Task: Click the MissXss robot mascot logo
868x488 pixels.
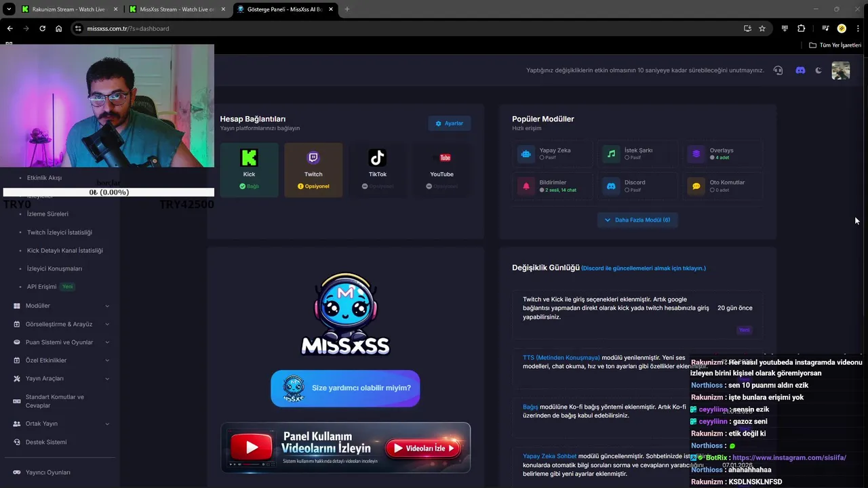Action: [345, 314]
